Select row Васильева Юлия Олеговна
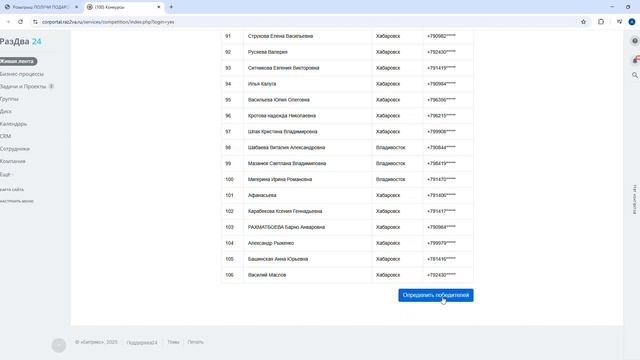The image size is (640, 360). [347, 100]
